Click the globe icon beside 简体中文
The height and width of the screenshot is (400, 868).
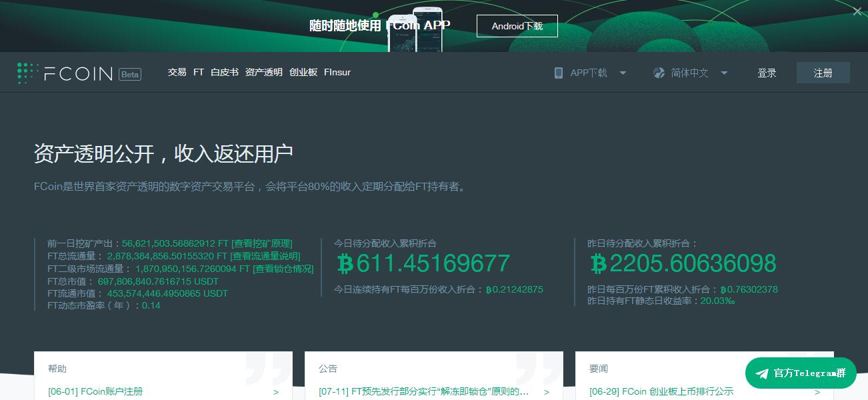point(659,73)
